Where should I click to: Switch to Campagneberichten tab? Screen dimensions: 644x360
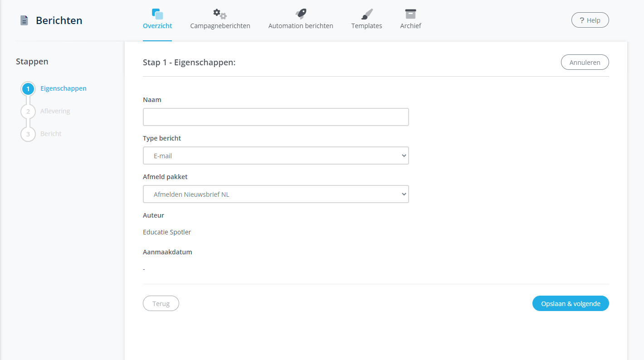(x=220, y=26)
